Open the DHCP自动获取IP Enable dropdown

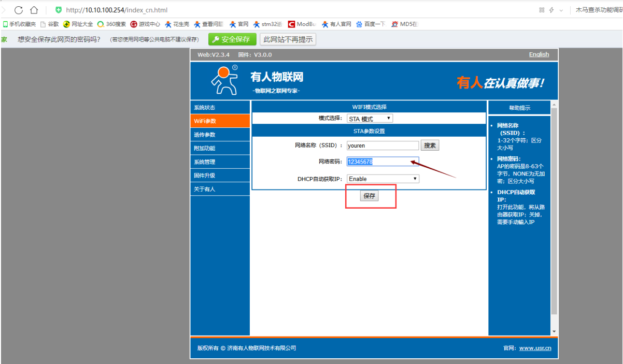pos(383,179)
